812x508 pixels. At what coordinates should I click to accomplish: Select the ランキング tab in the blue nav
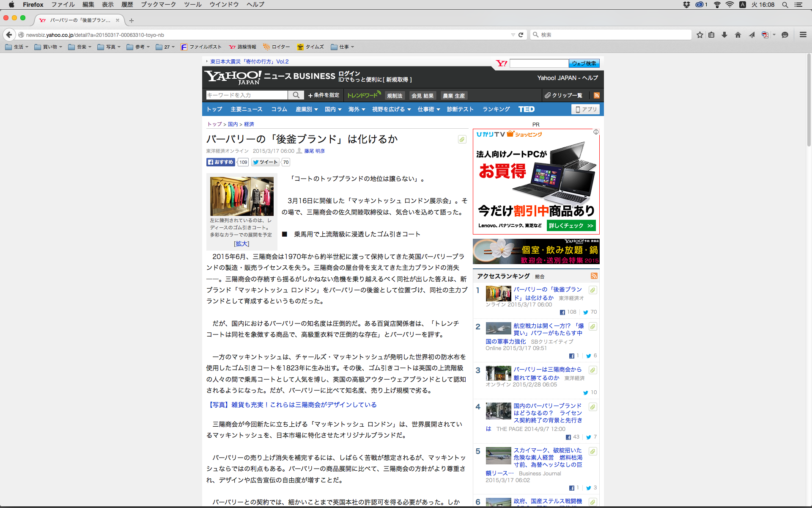[496, 109]
